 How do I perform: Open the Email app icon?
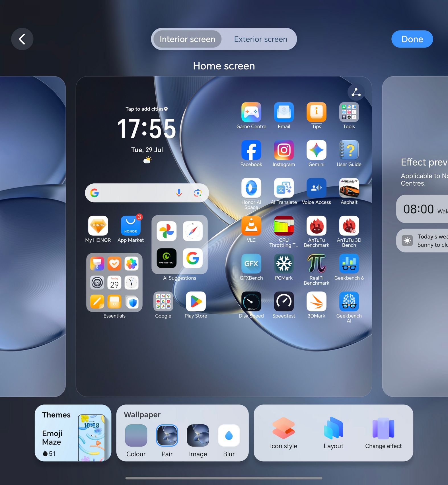pyautogui.click(x=284, y=112)
